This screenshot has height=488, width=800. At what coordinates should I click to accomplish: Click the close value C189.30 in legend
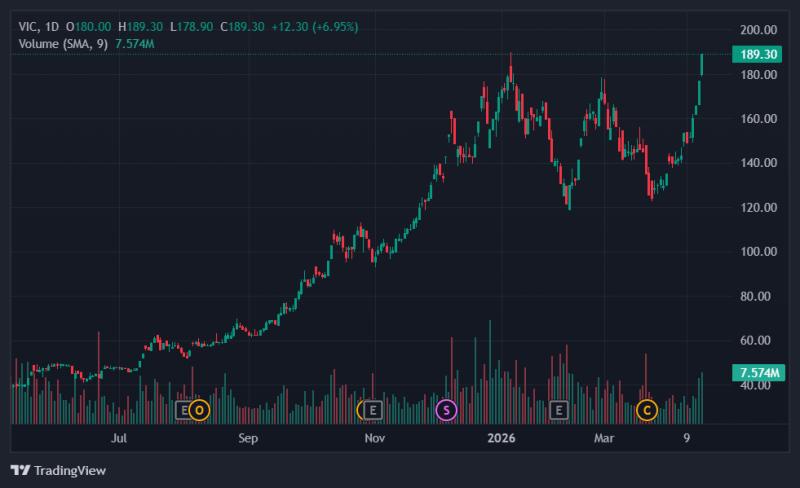(x=242, y=27)
